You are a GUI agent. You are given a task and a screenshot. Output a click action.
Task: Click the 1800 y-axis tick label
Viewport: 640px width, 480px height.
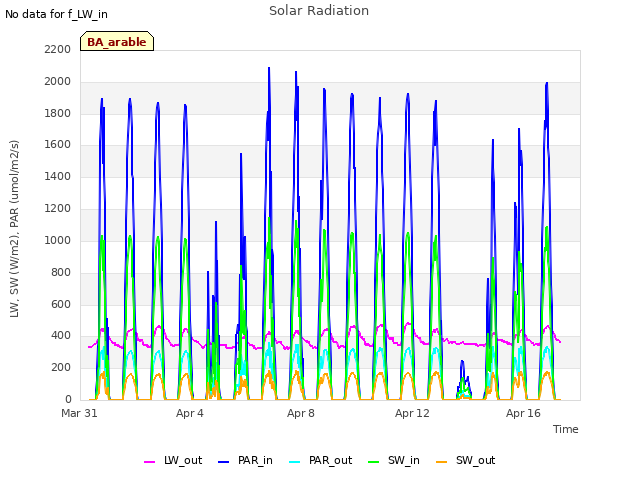58,113
